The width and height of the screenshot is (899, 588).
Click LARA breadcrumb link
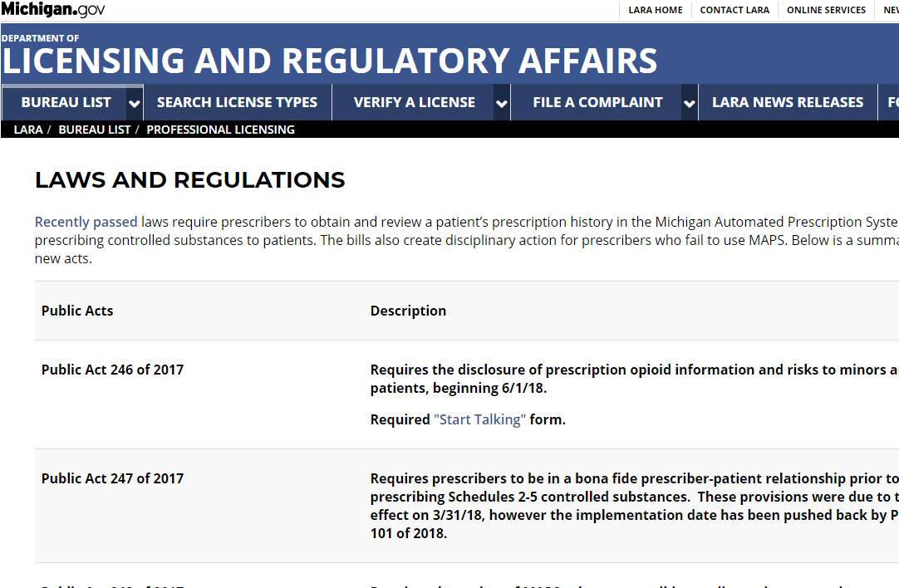click(x=28, y=130)
